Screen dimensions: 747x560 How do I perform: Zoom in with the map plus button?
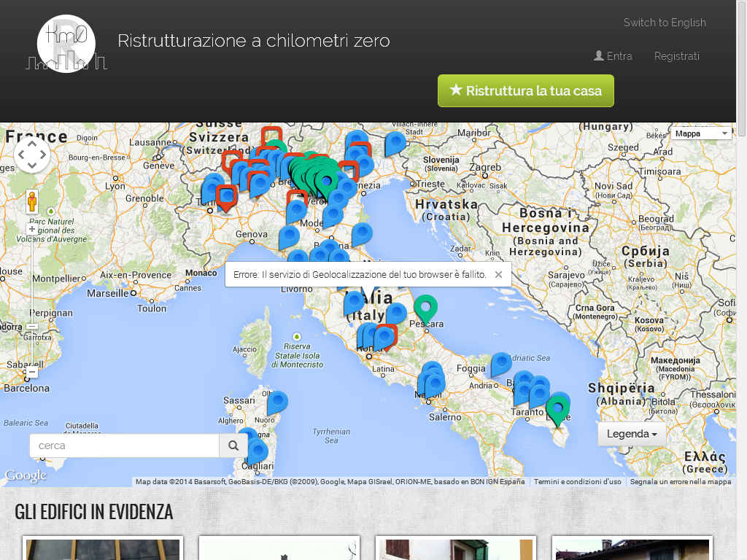click(x=32, y=229)
